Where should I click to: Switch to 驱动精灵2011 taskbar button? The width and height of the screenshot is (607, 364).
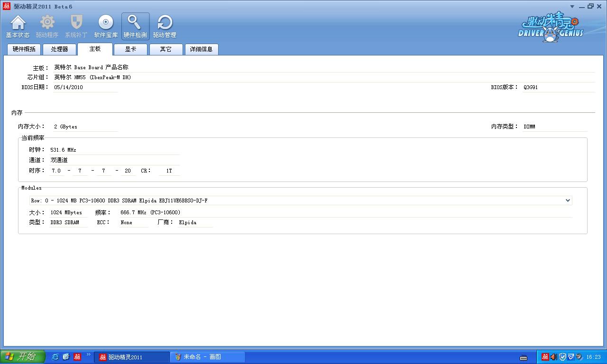(x=132, y=357)
